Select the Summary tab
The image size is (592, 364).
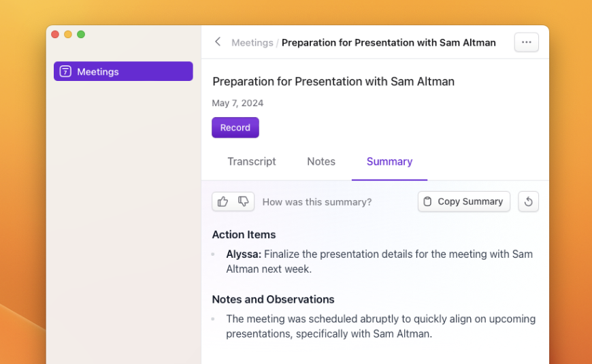tap(389, 162)
